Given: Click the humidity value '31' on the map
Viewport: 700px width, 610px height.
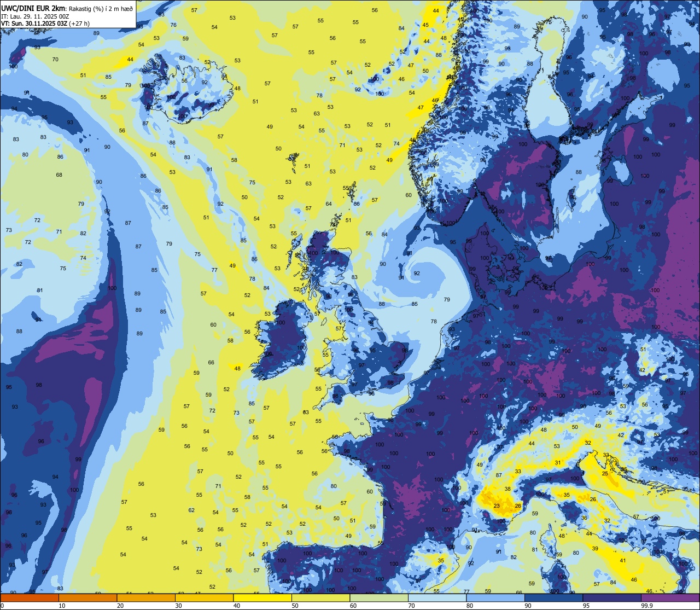Looking at the screenshot, I should 558,463.
